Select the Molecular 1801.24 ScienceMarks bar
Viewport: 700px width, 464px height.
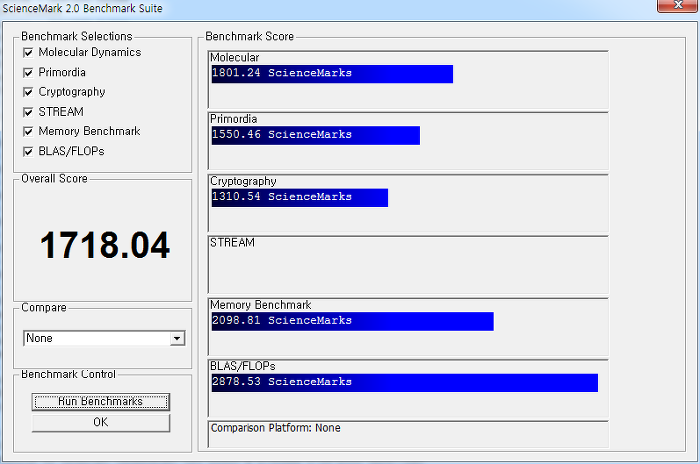[x=332, y=74]
